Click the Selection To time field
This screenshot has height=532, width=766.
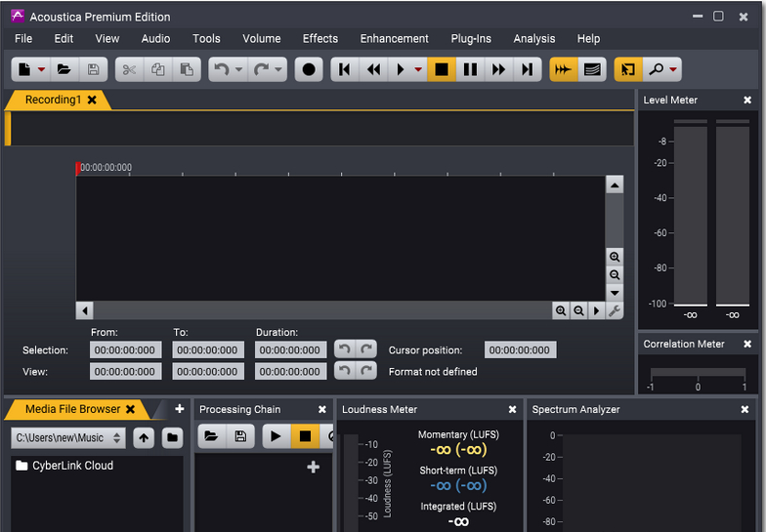[207, 349]
